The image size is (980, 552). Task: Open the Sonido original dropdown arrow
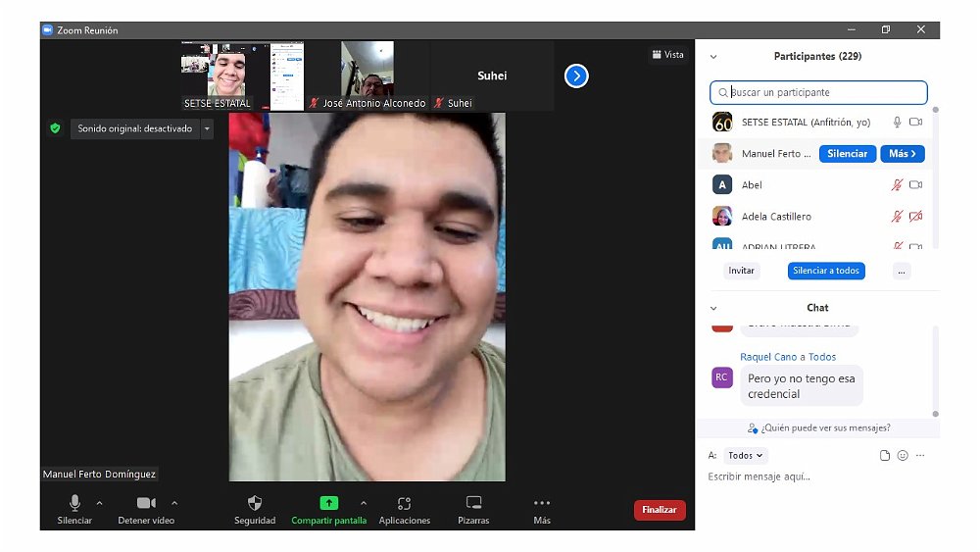pos(207,128)
